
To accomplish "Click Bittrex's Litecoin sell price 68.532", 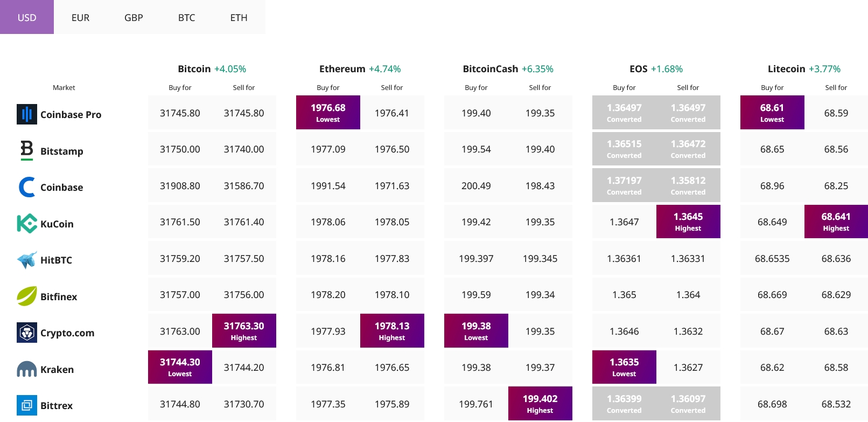I will 836,404.
